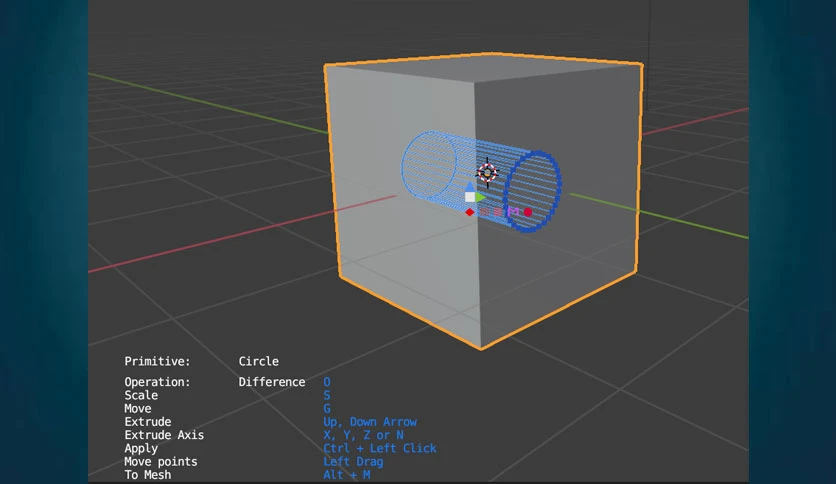Click the 'Difference' operation value
836x484 pixels.
click(272, 382)
